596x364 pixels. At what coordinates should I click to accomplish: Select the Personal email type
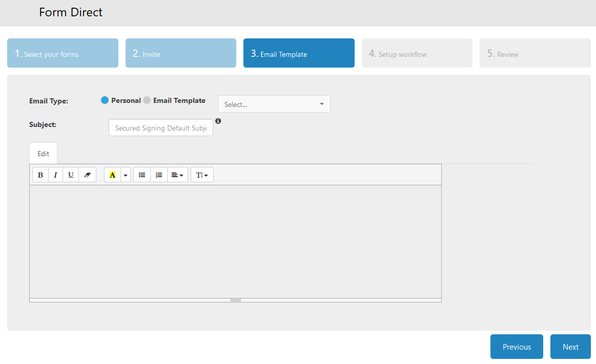pos(105,100)
